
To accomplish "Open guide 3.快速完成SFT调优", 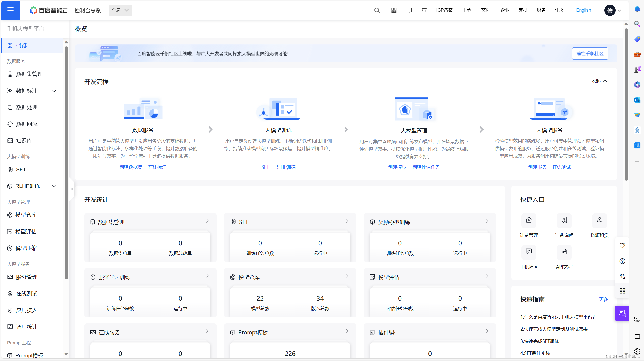I will click(540, 341).
